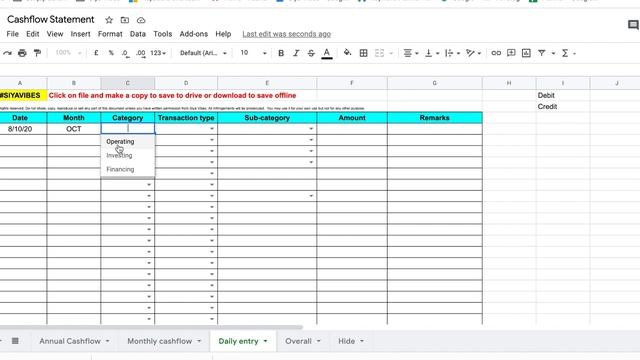Open the Insert menu
This screenshot has height=360, width=640.
[80, 34]
